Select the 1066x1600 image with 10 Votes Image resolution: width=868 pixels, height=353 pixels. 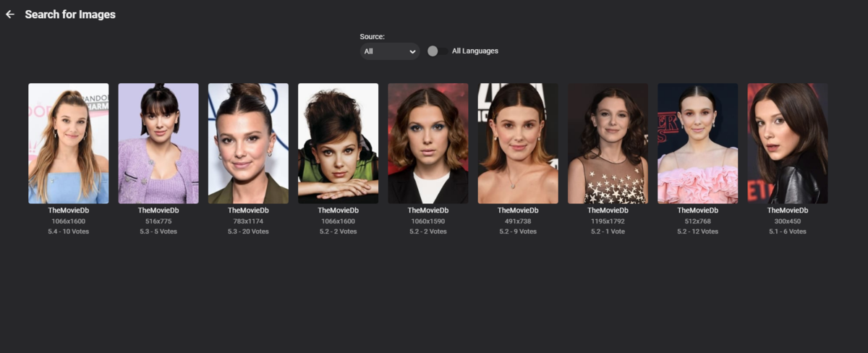69,143
